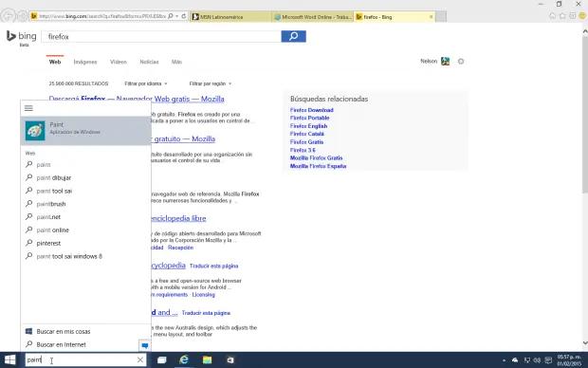Select the Videos search tab

(119, 62)
